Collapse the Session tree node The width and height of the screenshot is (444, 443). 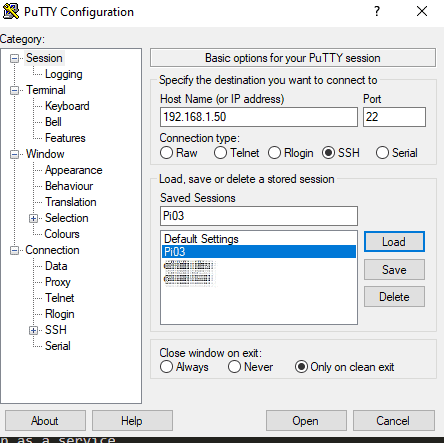coord(14,59)
